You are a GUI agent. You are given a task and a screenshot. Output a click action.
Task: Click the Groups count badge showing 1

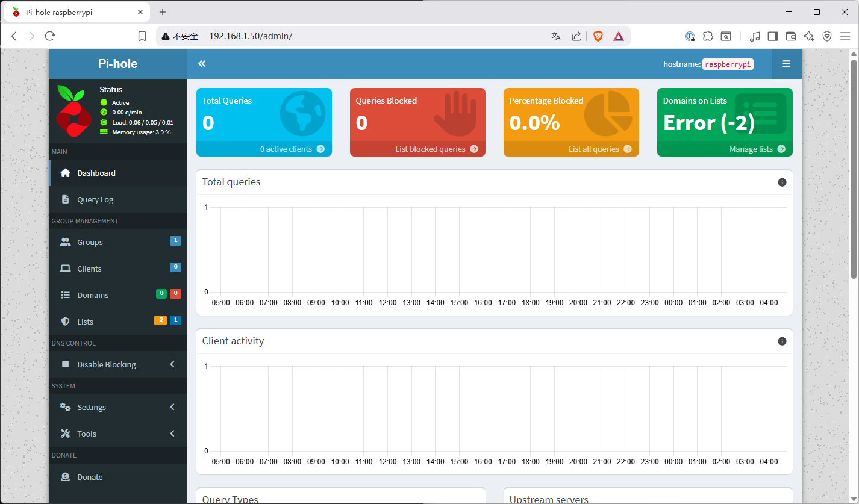175,241
